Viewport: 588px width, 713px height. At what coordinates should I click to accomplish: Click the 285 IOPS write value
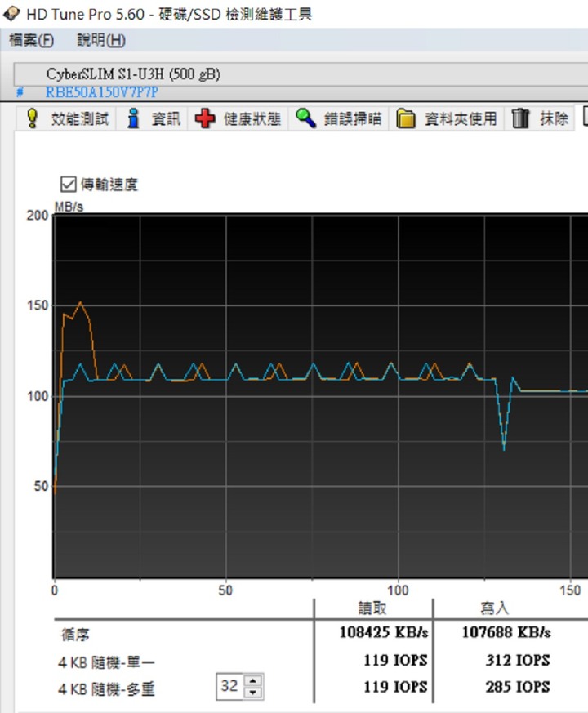[518, 687]
